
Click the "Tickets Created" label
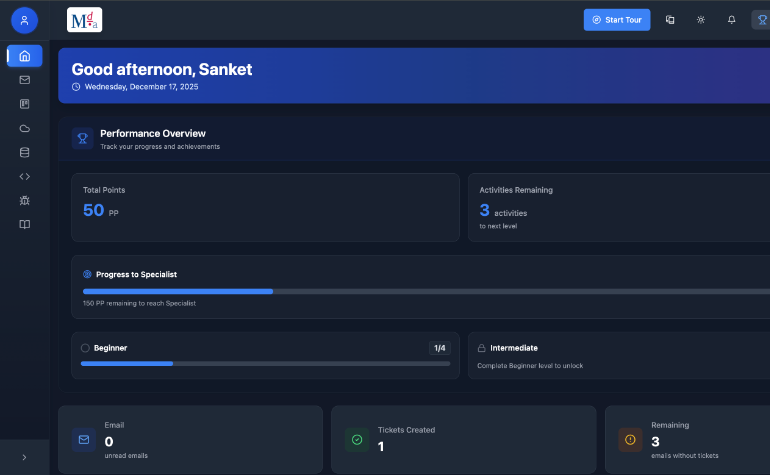click(407, 430)
